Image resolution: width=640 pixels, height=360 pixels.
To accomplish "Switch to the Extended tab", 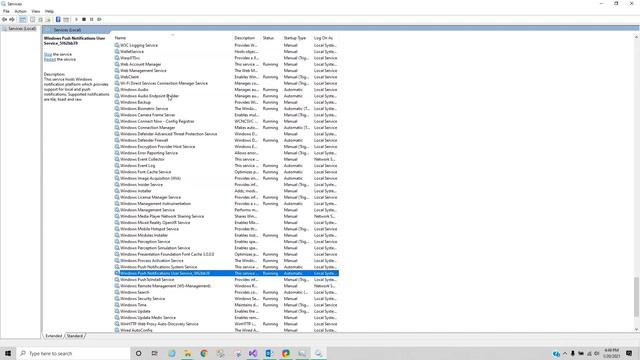I will pos(53,336).
